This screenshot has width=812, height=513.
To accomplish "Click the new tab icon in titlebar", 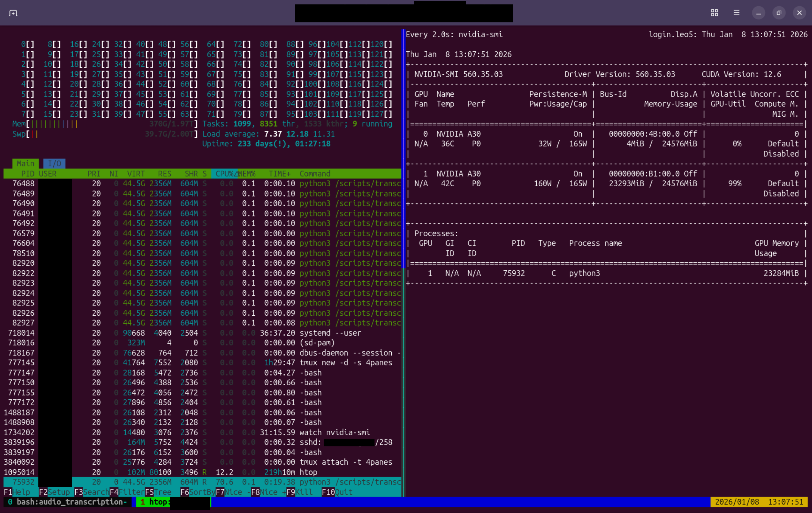I will click(13, 13).
